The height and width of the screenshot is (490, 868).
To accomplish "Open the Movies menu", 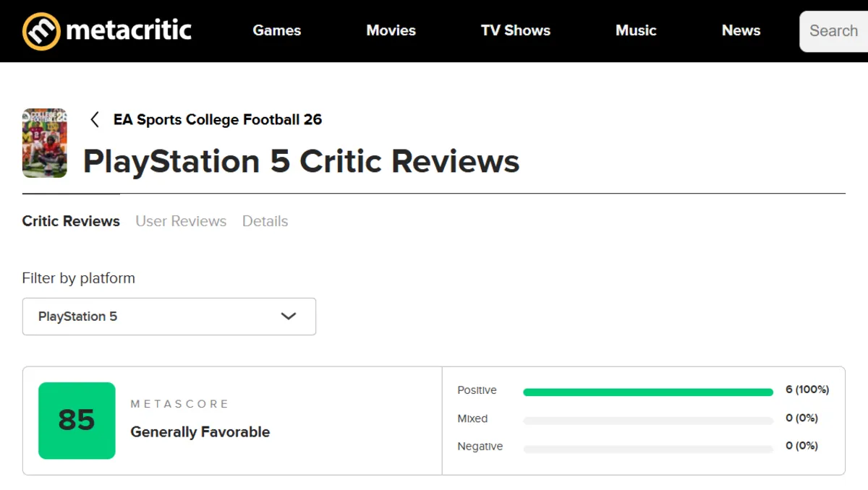I will [x=391, y=30].
